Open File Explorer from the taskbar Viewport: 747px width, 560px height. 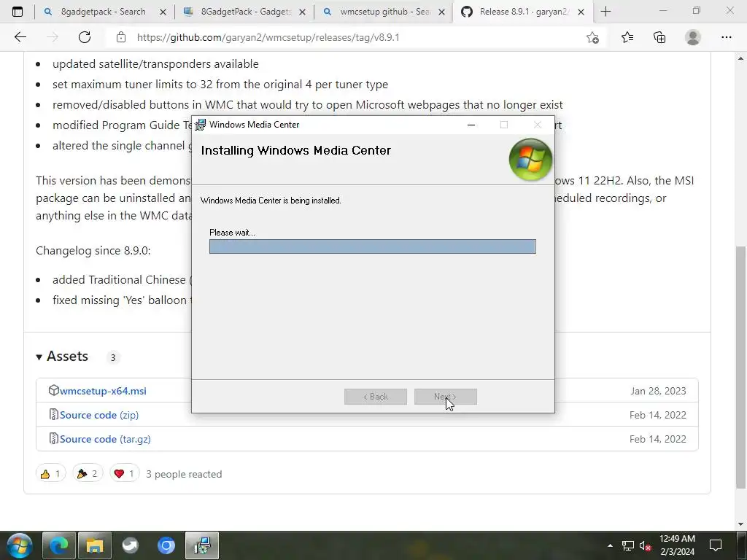click(95, 545)
